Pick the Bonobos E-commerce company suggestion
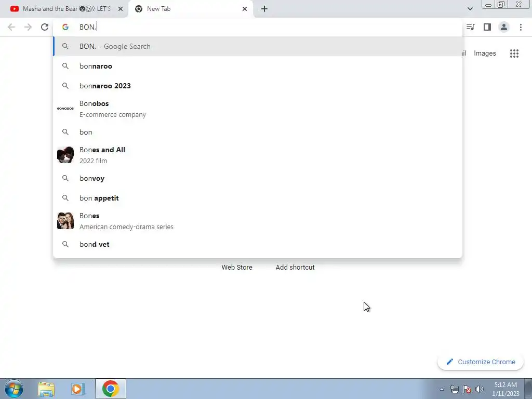This screenshot has width=532, height=399. coord(258,109)
